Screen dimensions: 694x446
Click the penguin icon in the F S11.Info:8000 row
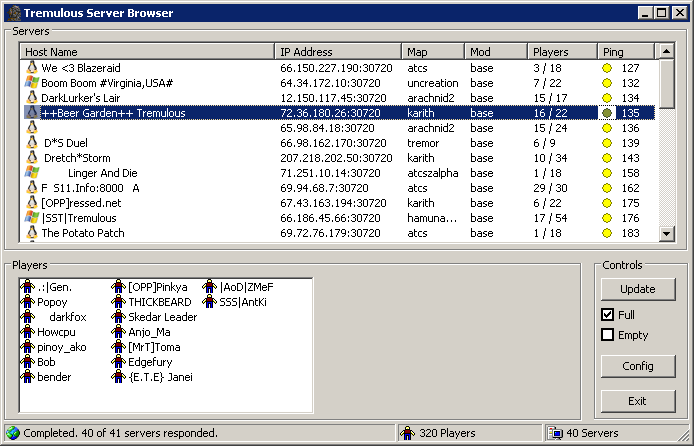tap(31, 188)
